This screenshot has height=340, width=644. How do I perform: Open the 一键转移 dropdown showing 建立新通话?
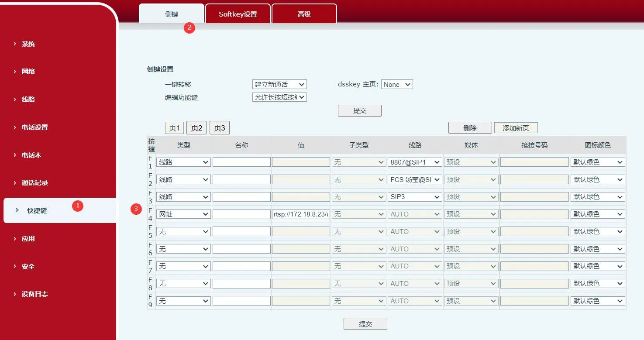(279, 84)
